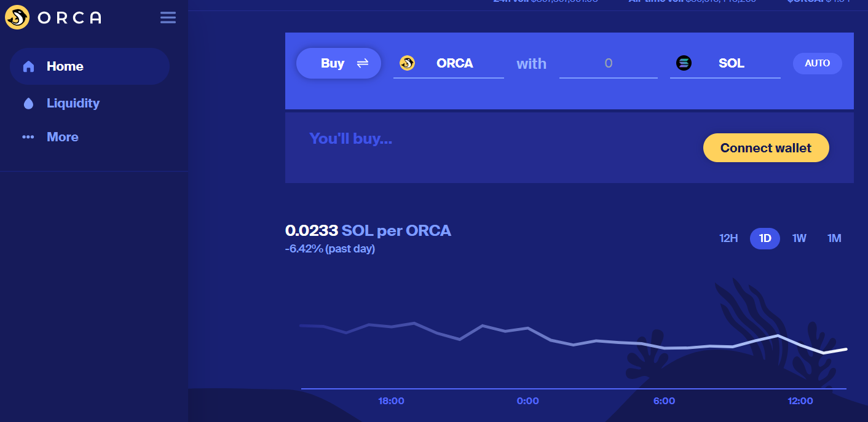Select the Liquidity item in sidebar

pyautogui.click(x=73, y=103)
